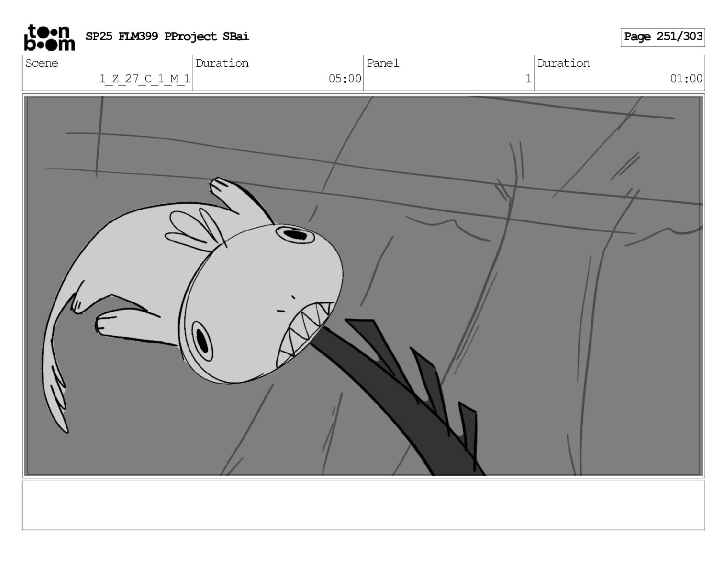
Task: Click the storyboard panel drawing of the fish
Action: pyautogui.click(x=363, y=286)
